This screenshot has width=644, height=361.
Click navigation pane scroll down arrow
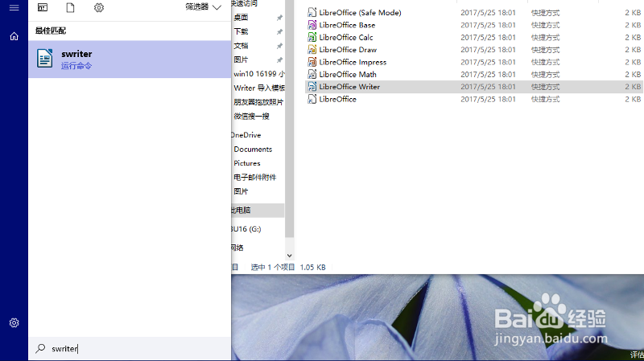(x=289, y=256)
